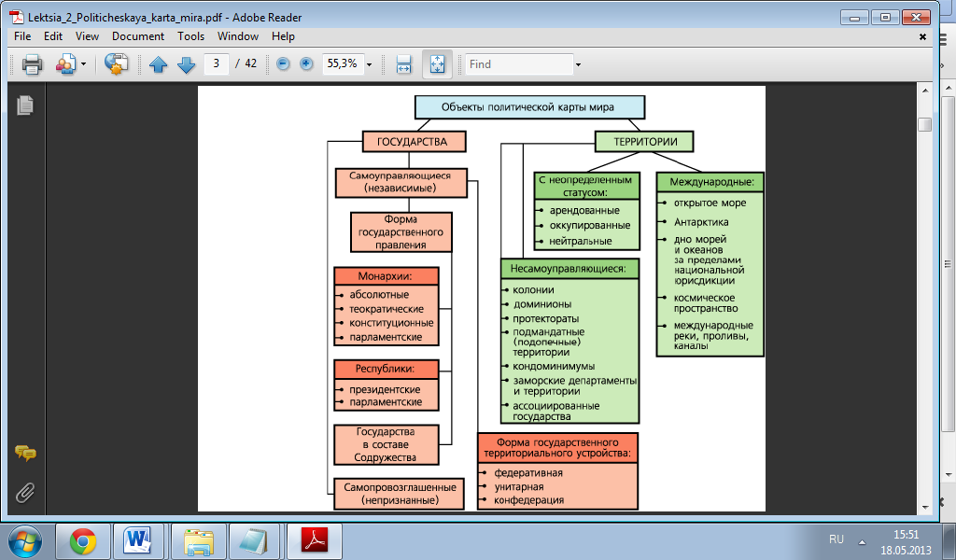Open the Window menu
This screenshot has width=956, height=560.
click(238, 36)
